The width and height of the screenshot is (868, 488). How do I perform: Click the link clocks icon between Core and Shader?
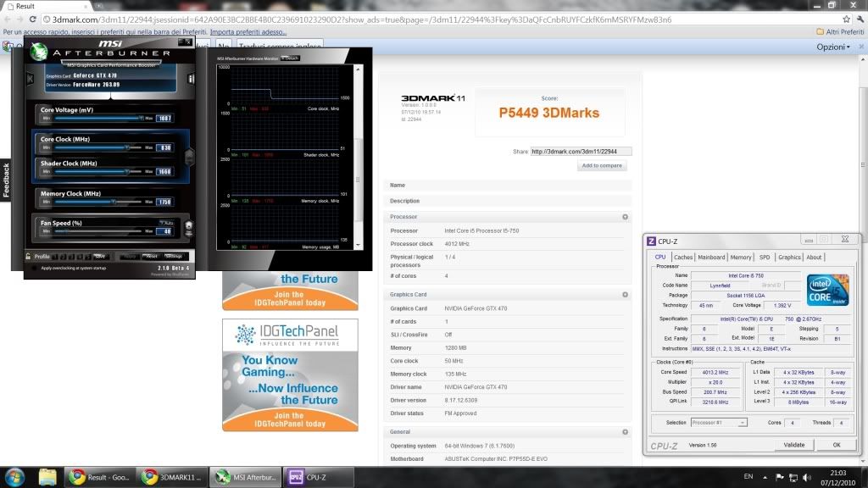point(188,156)
